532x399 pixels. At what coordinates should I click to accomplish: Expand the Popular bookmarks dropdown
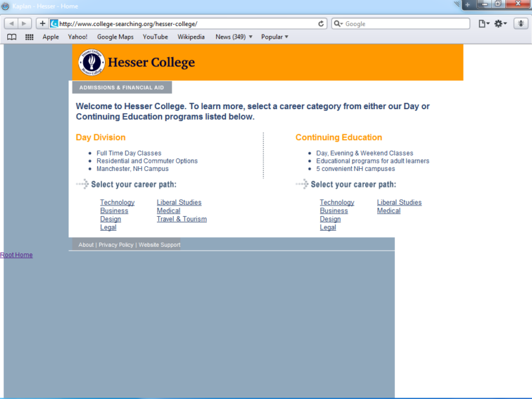click(x=275, y=37)
